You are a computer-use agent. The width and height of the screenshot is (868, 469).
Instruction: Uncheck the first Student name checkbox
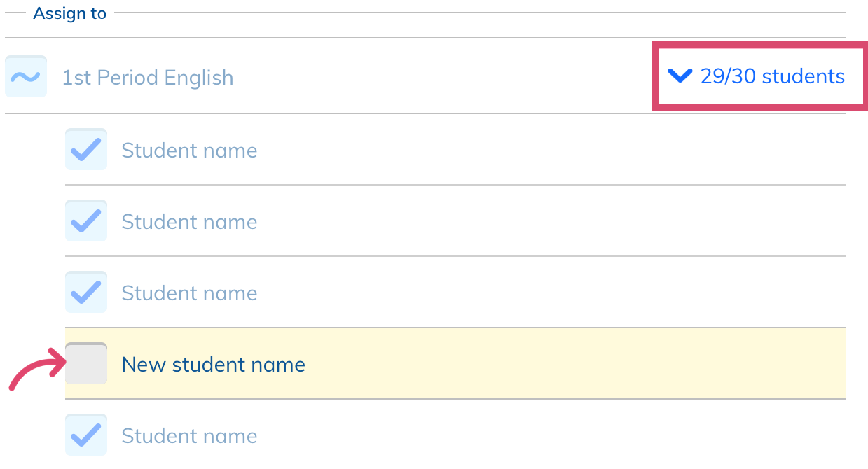[x=86, y=149]
